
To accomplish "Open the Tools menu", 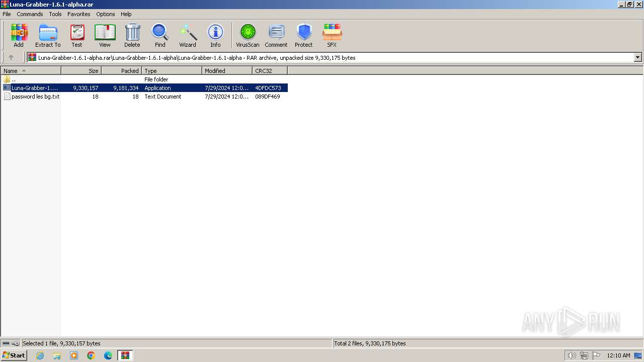I will click(x=55, y=14).
